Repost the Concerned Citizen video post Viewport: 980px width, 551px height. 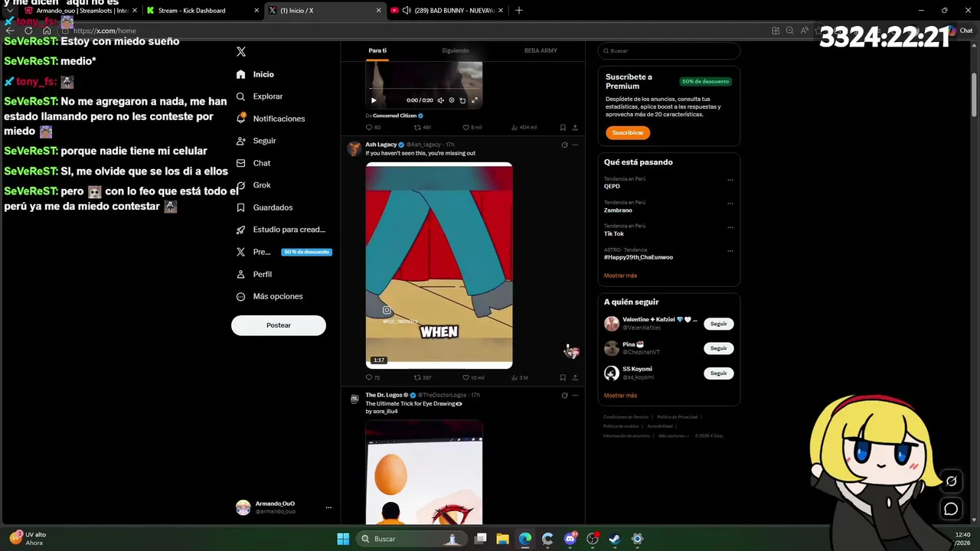tap(418, 128)
